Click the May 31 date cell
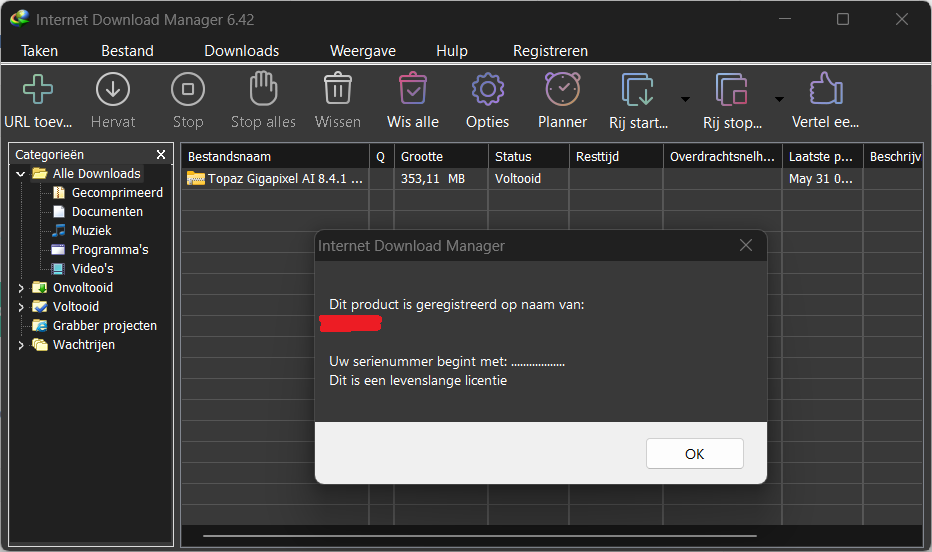The width and height of the screenshot is (932, 552). [x=823, y=179]
